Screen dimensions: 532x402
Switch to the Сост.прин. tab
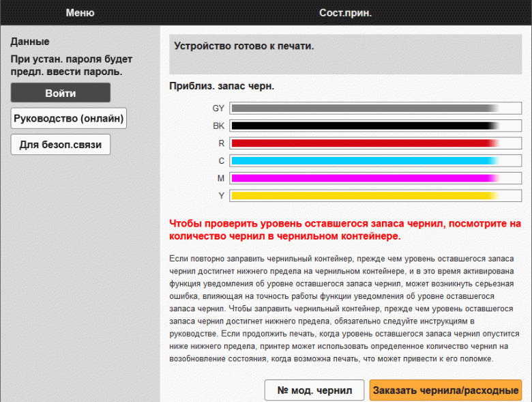tap(345, 12)
